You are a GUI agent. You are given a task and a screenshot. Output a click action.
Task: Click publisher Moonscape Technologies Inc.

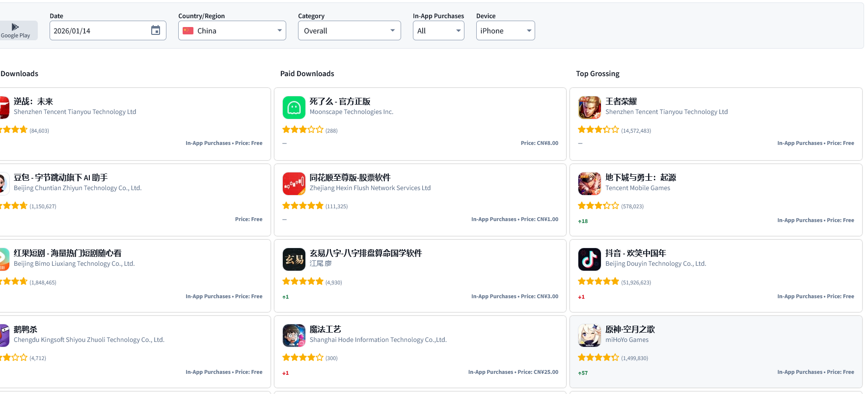[x=352, y=112]
